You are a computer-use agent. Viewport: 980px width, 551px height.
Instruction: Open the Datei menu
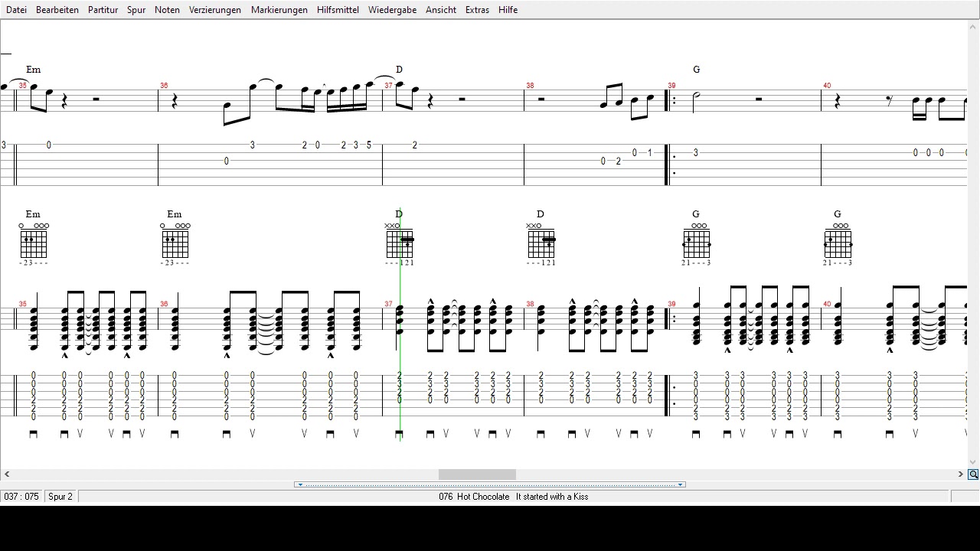[16, 10]
